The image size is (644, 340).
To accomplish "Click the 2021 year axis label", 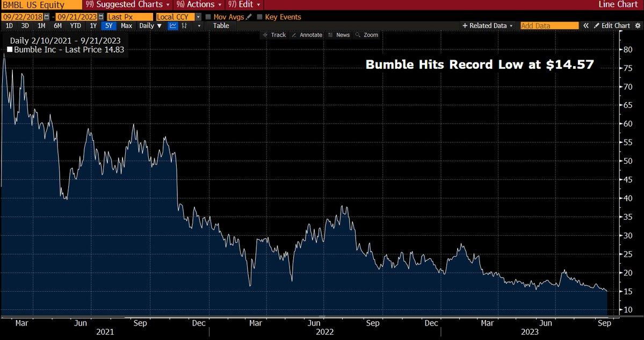I will (x=105, y=332).
